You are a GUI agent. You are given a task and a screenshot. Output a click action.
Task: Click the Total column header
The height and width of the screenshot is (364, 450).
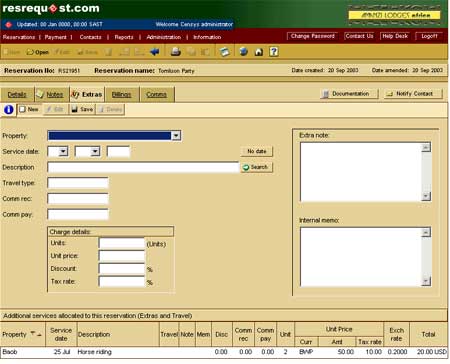pyautogui.click(x=428, y=334)
